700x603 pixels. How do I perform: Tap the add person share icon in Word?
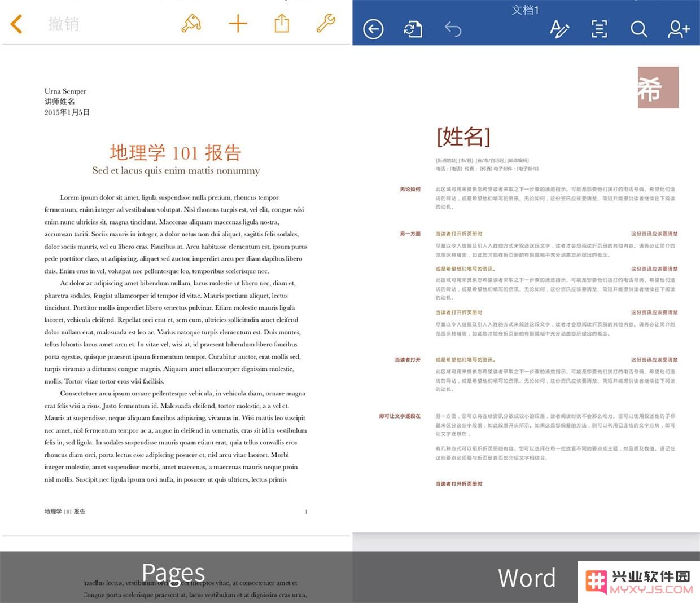point(679,29)
